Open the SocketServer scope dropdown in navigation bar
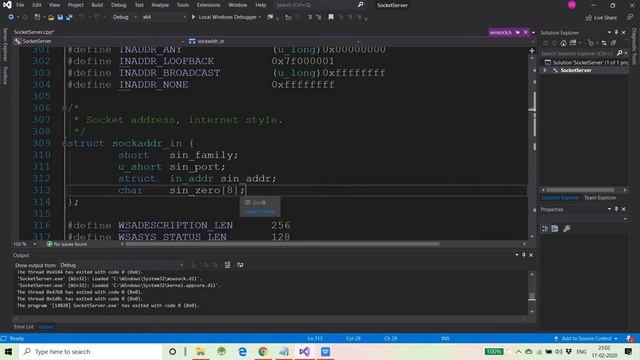 [100, 41]
